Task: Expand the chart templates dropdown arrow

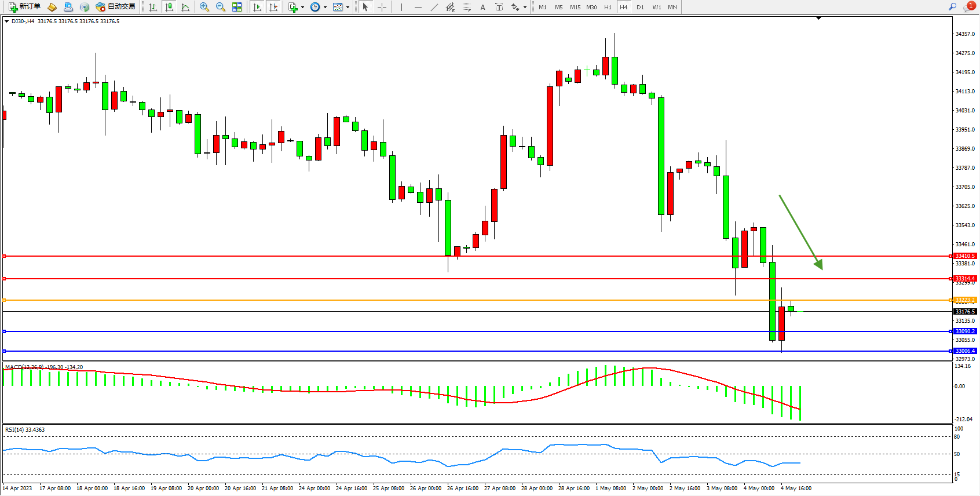Action: pos(348,8)
